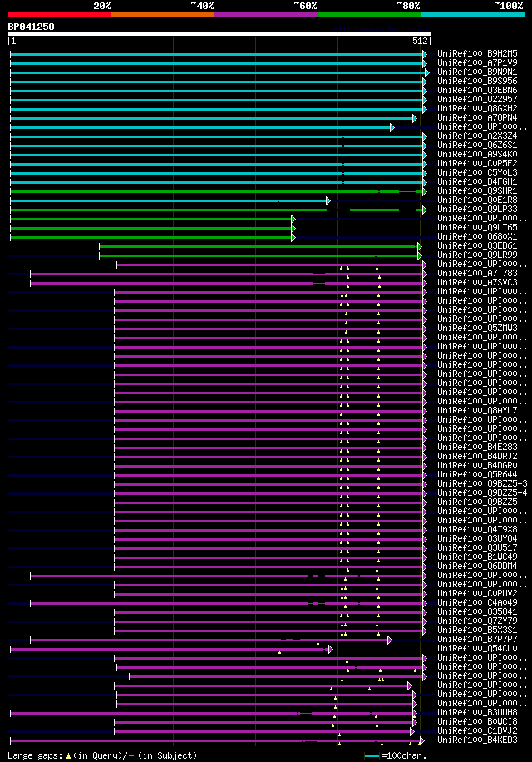Click the red 20% identity legend swatch
Screen dimensions: 532x762
[60, 15]
